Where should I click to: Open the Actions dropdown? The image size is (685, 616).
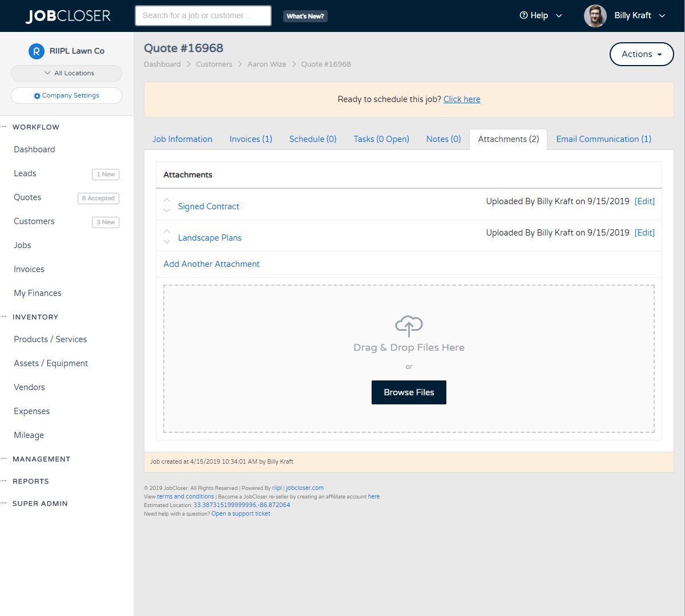[x=642, y=54]
